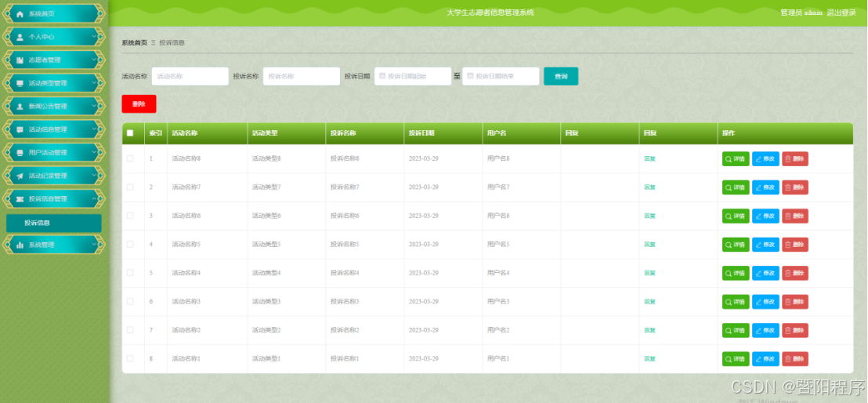This screenshot has height=403, width=868.
Task: Click the red 删除 batch delete button
Action: [x=139, y=103]
